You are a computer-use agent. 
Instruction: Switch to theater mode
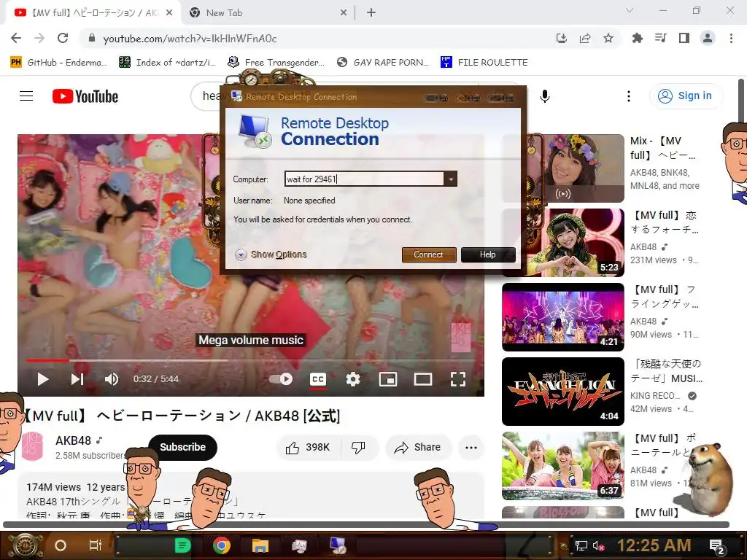[x=423, y=379]
